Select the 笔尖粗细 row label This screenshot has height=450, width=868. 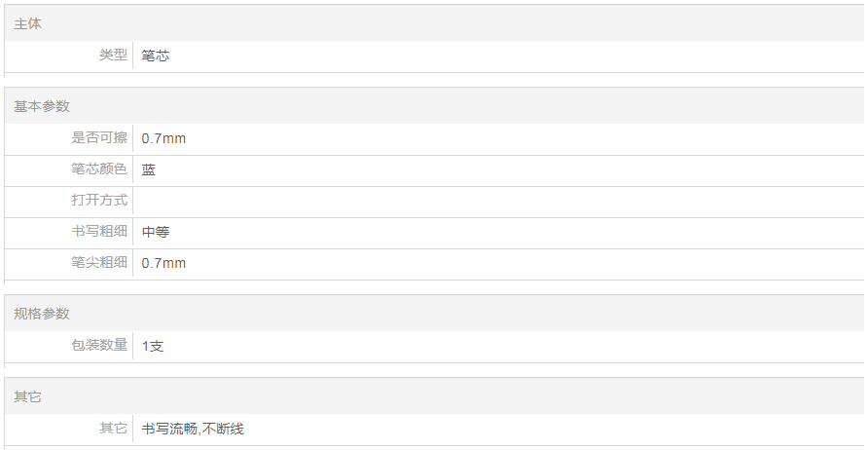99,263
